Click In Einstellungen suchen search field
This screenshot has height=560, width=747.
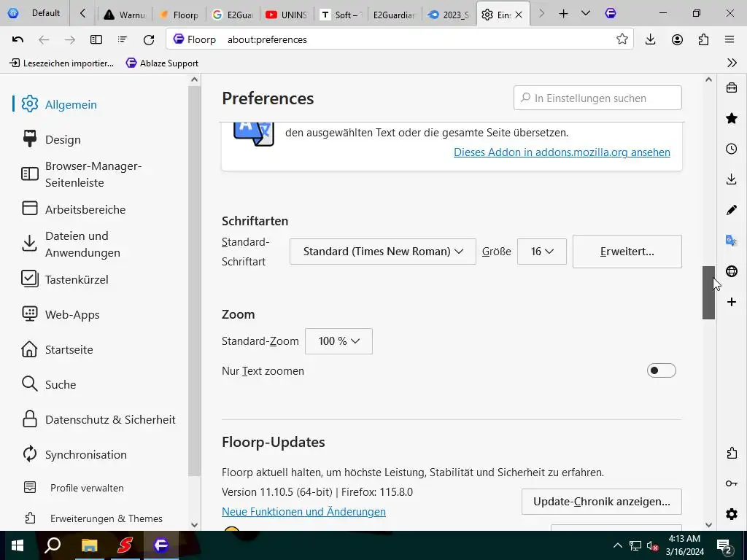coord(597,98)
